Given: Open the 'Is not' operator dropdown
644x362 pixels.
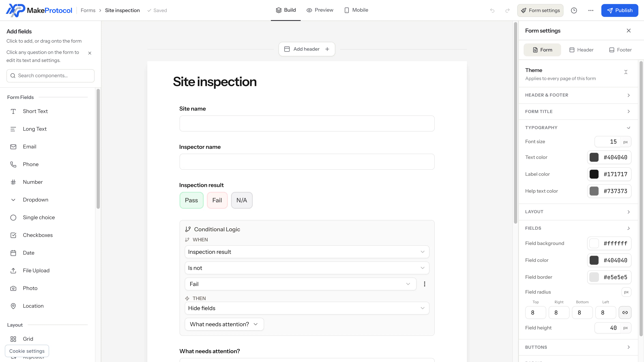Looking at the screenshot, I should coord(307,268).
